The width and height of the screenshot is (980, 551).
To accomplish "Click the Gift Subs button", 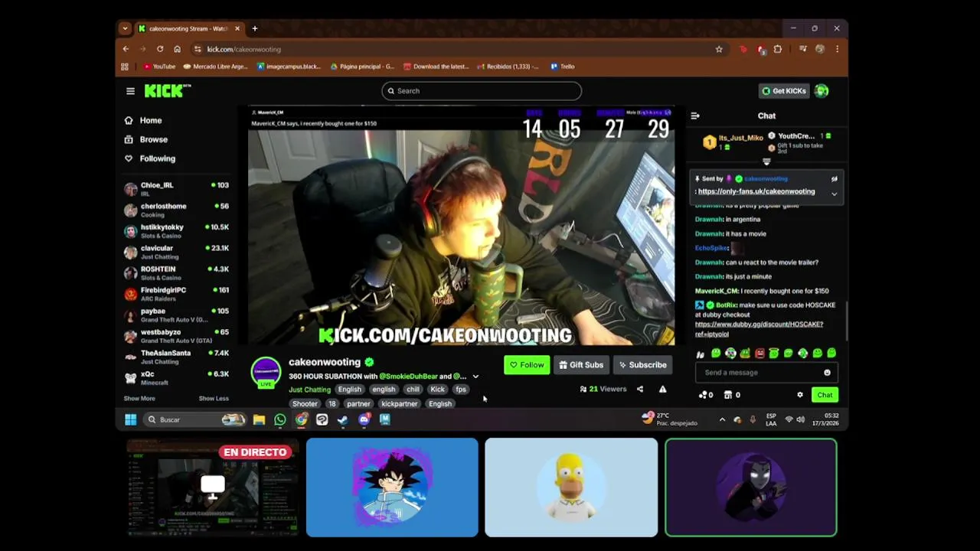I will pyautogui.click(x=581, y=365).
